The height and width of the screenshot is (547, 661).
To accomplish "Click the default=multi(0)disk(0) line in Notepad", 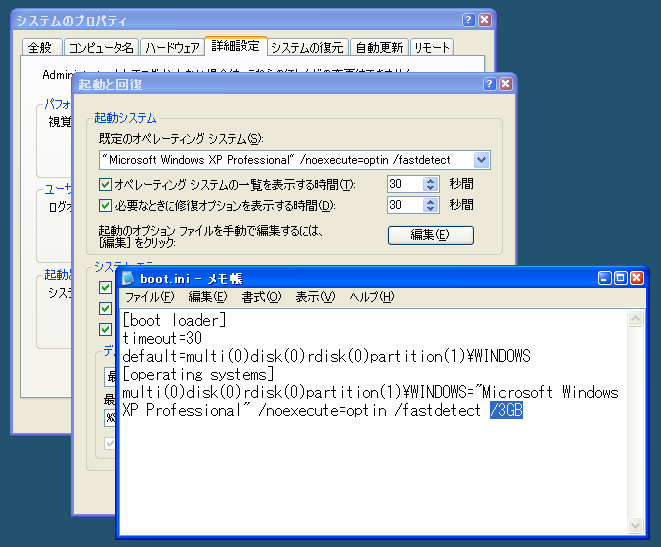I will point(326,357).
